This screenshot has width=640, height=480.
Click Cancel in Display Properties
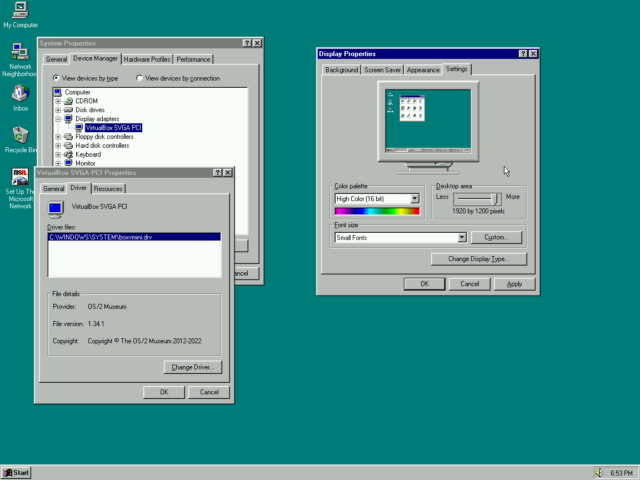[x=469, y=284]
